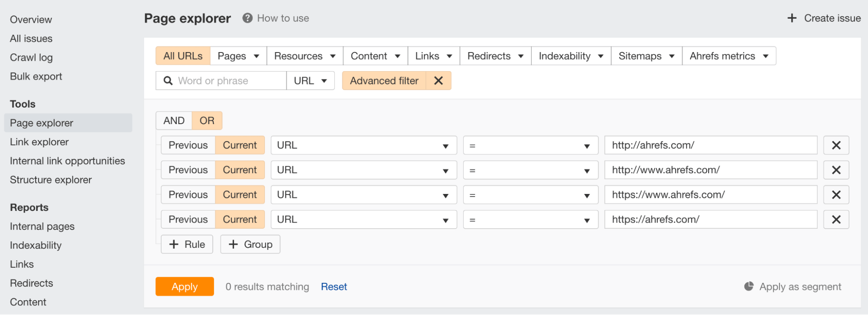Delete the http://ahrefs.com/ rule row
The image size is (868, 315).
point(836,145)
